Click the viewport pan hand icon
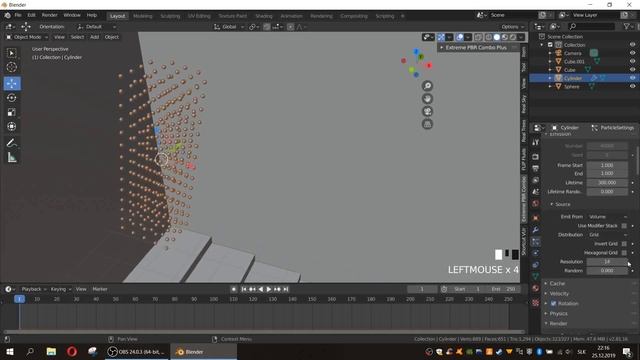Image resolution: width=640 pixels, height=360 pixels. tap(427, 99)
